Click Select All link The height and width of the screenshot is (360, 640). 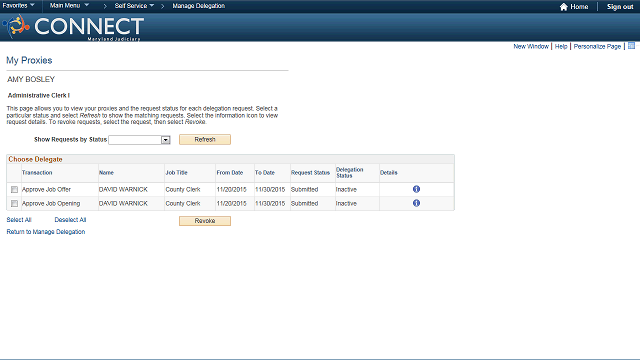click(19, 220)
